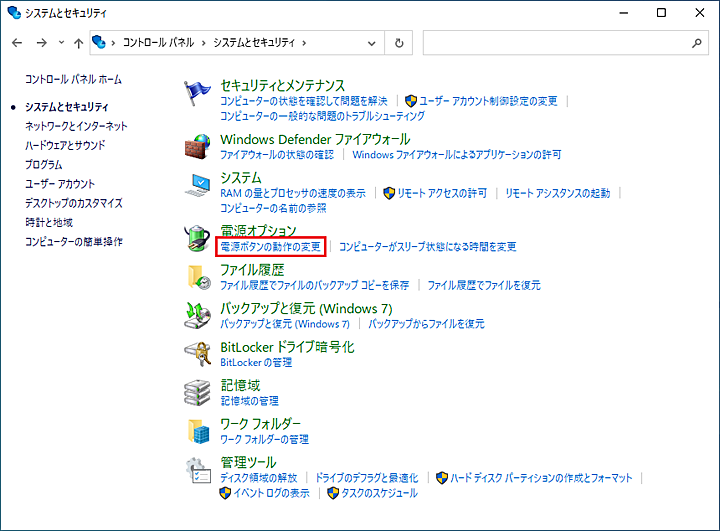Open プログラム category in sidebar
This screenshot has height=531, width=720.
pyautogui.click(x=44, y=165)
